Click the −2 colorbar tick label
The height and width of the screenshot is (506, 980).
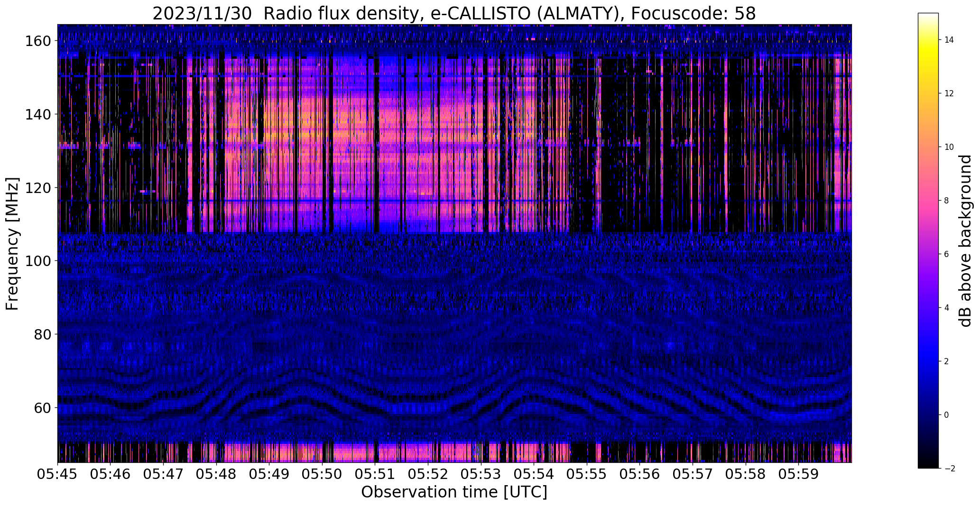(950, 469)
